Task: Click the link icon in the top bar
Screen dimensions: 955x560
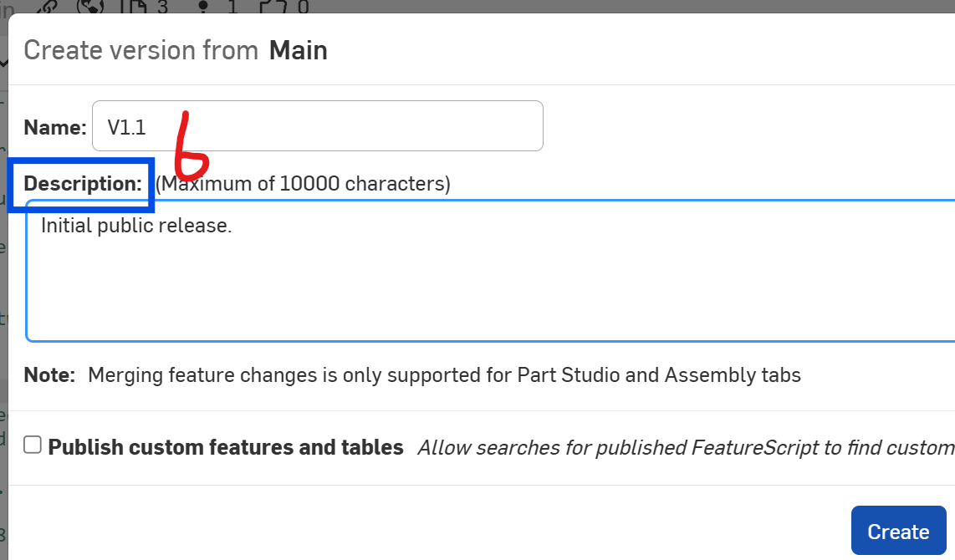Action: 50,6
